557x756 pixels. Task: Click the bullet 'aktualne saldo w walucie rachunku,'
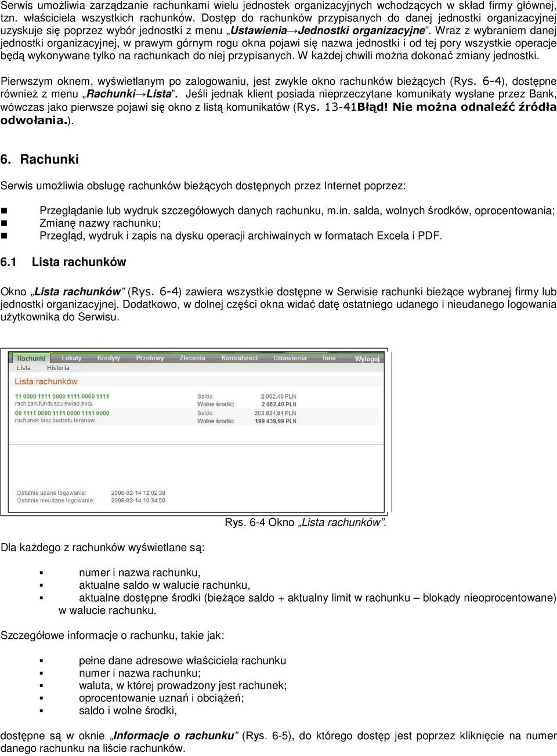pyautogui.click(x=165, y=585)
